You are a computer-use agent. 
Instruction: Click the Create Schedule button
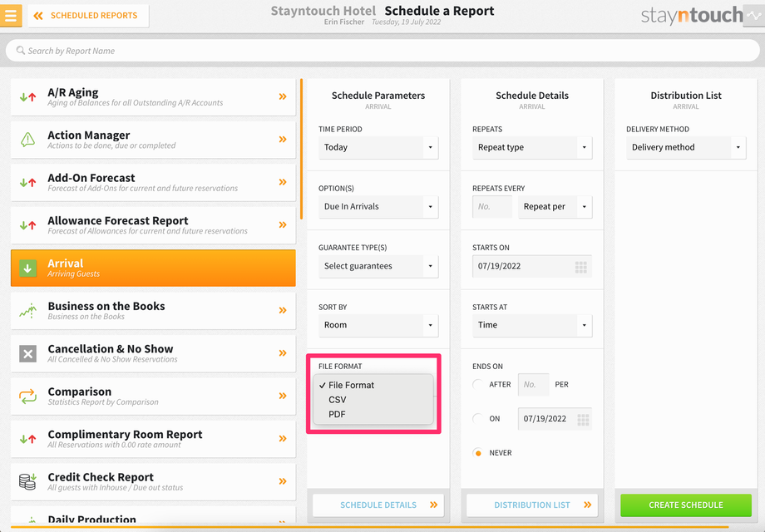pyautogui.click(x=686, y=505)
